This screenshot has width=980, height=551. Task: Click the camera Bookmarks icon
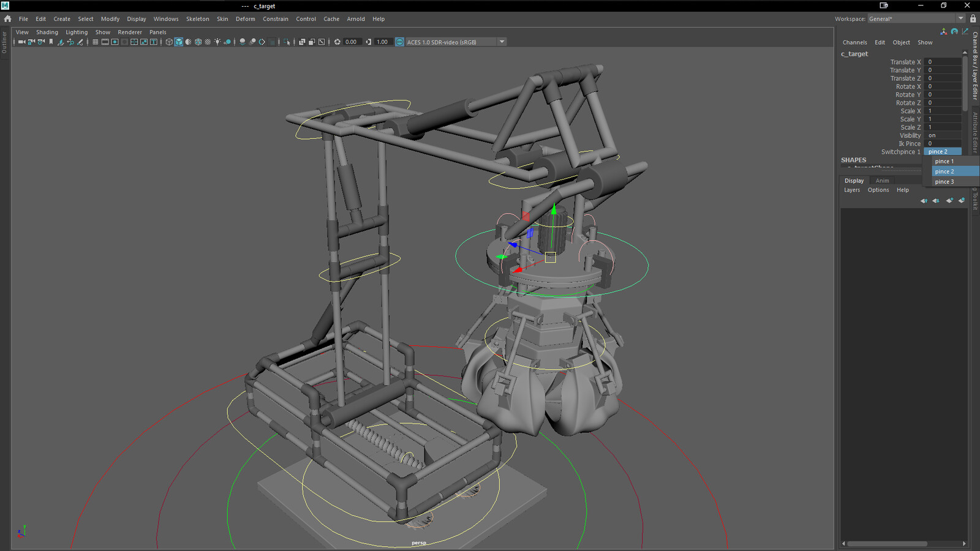tap(51, 42)
